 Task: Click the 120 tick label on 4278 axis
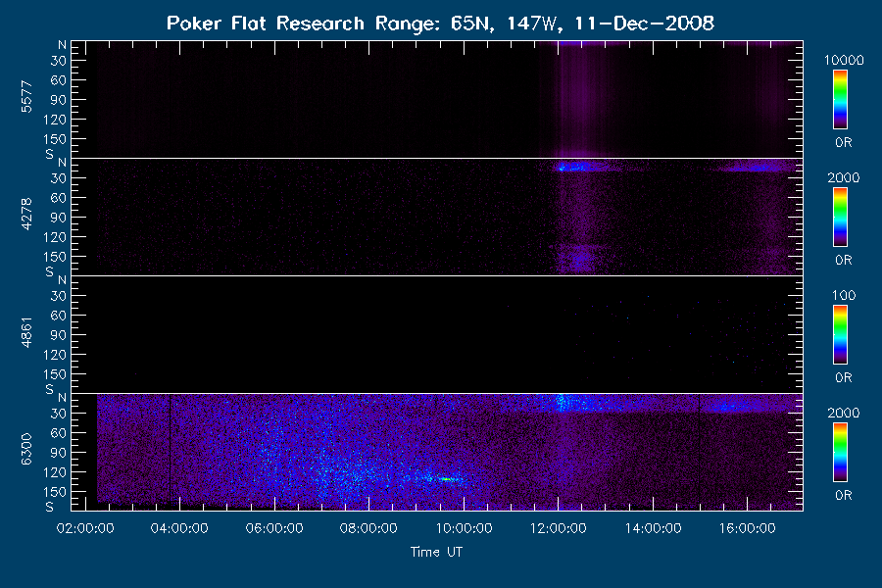(55, 237)
